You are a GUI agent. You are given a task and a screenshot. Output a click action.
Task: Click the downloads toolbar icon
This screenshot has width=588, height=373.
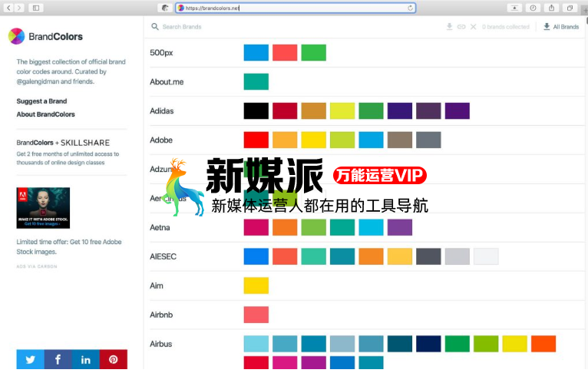(x=514, y=8)
